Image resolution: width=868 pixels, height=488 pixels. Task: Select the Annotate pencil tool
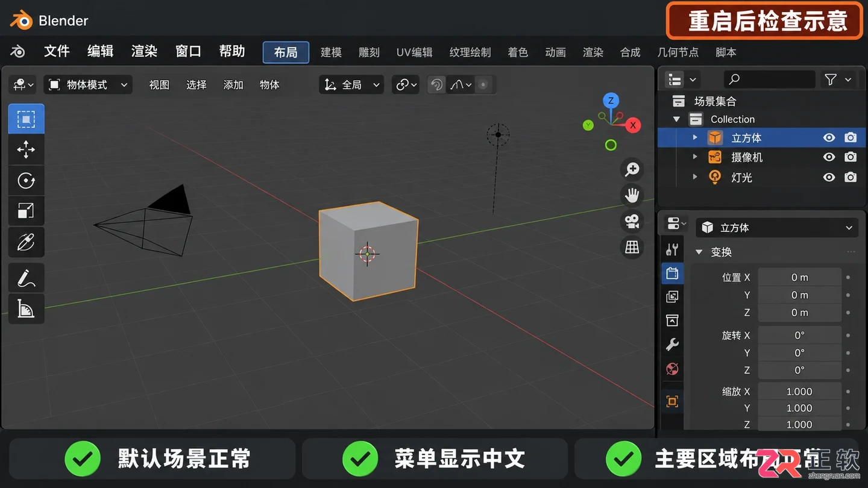point(26,278)
